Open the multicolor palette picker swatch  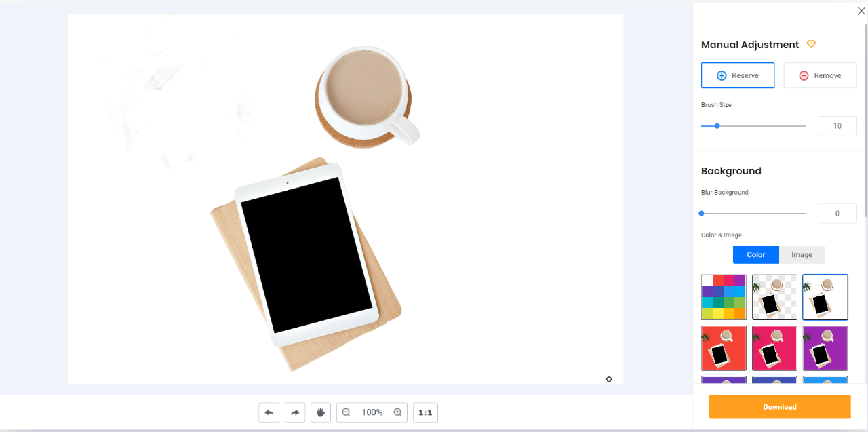click(724, 297)
